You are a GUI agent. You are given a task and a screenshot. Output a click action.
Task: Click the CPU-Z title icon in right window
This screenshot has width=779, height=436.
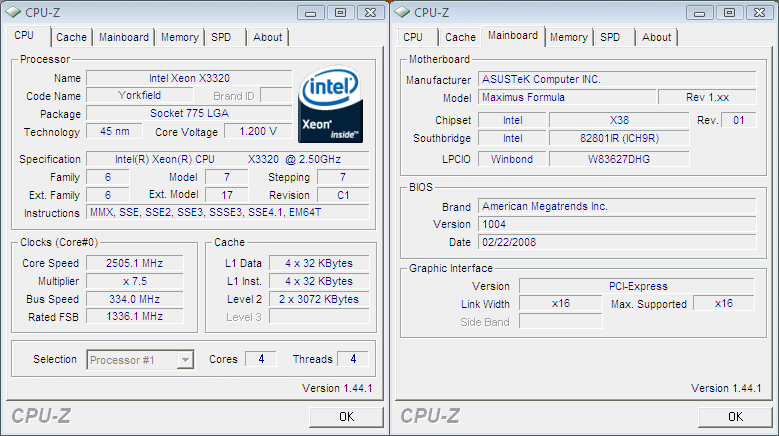[x=402, y=12]
